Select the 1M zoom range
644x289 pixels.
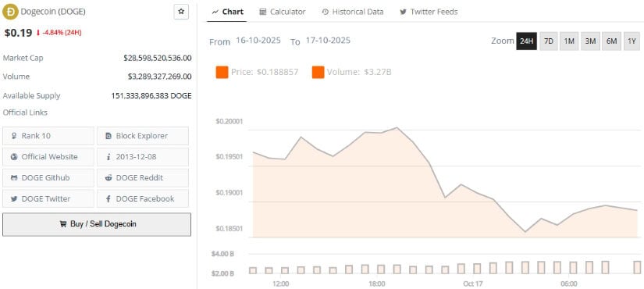569,41
